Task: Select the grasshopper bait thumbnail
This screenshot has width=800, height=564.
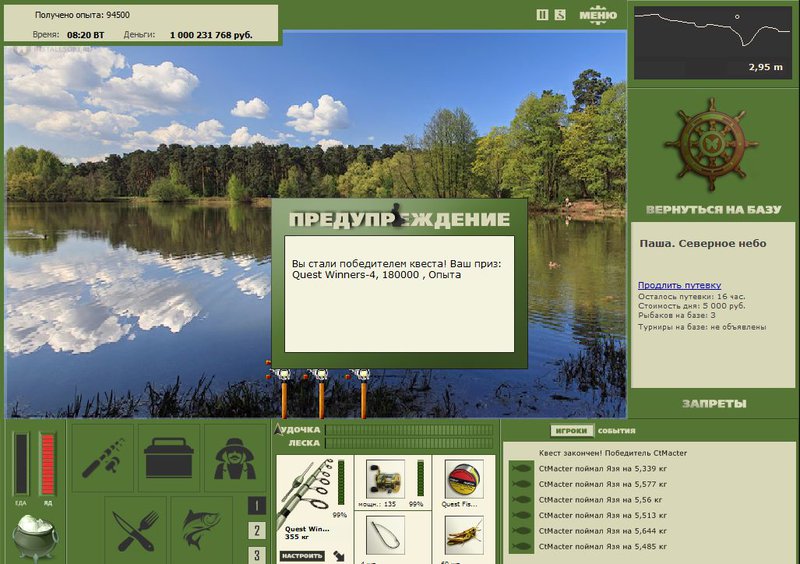Action: pyautogui.click(x=464, y=535)
